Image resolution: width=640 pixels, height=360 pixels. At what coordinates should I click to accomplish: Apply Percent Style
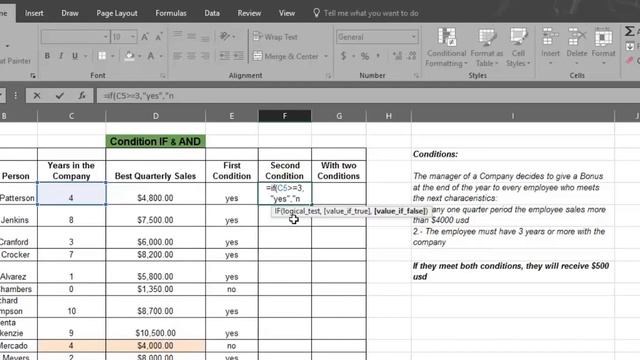365,56
